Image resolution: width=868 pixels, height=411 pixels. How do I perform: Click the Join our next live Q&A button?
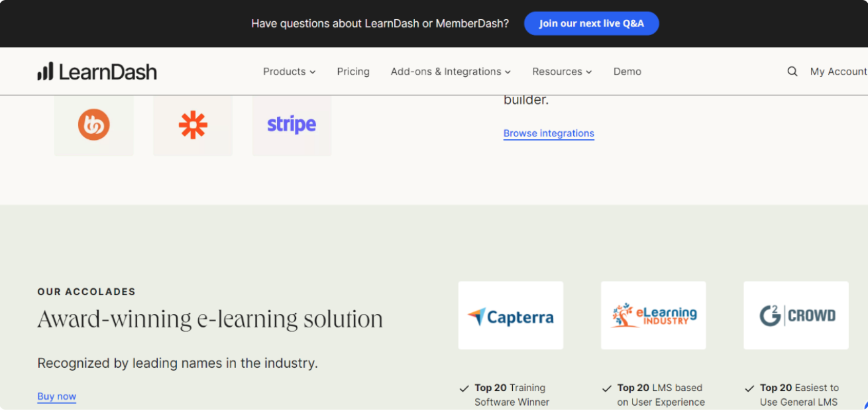591,23
